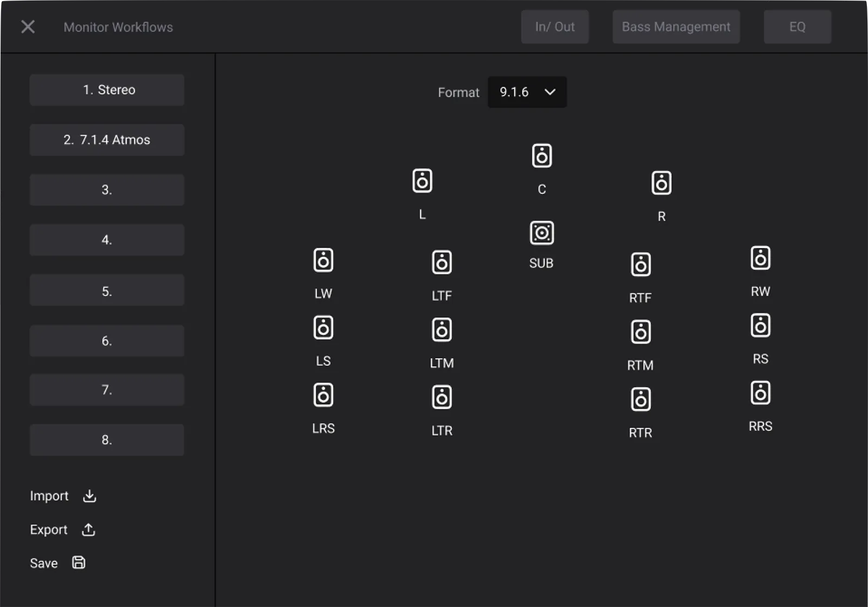Click the RTF top front speaker
The width and height of the screenshot is (868, 607).
641,265
